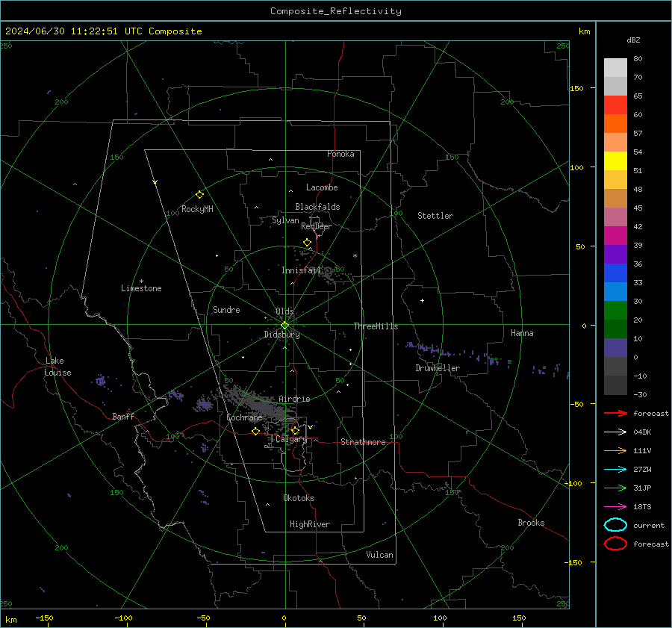The width and height of the screenshot is (672, 628).
Task: Click the Brooks town label
Action: [531, 523]
